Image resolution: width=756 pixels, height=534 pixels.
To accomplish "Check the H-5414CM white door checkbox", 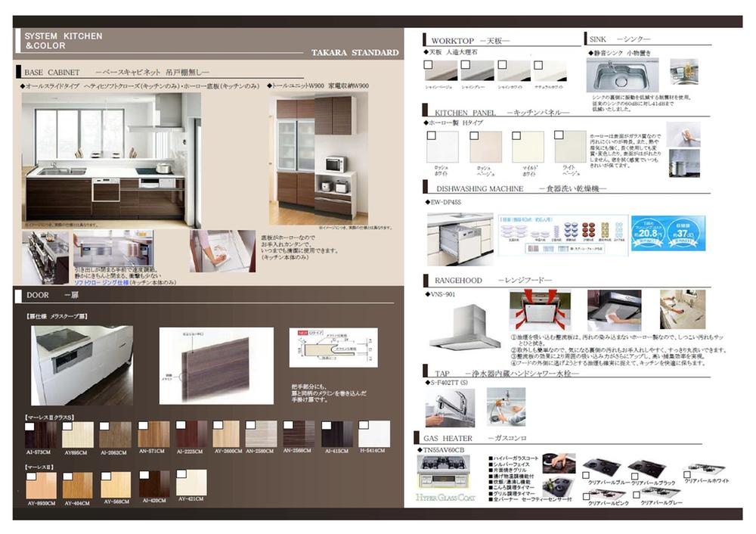I will [x=364, y=424].
